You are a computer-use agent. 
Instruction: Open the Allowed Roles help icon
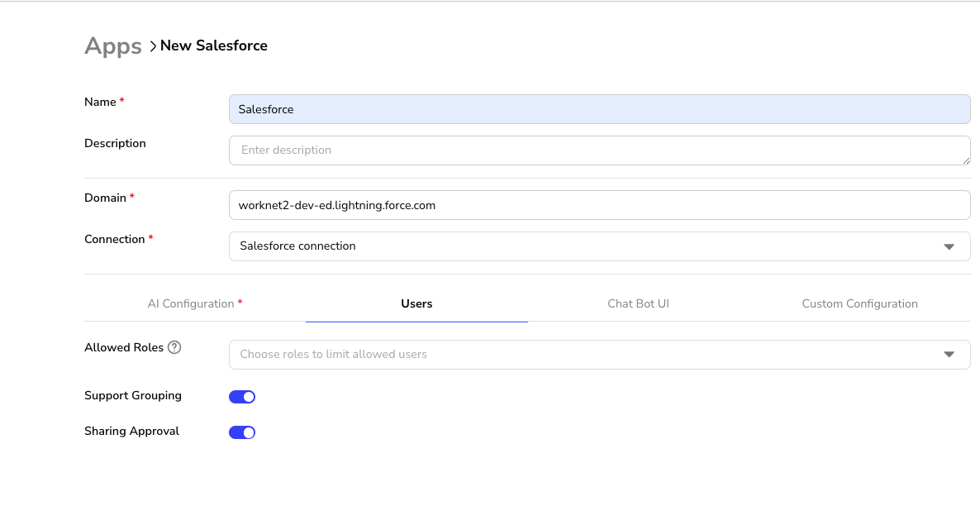click(174, 347)
